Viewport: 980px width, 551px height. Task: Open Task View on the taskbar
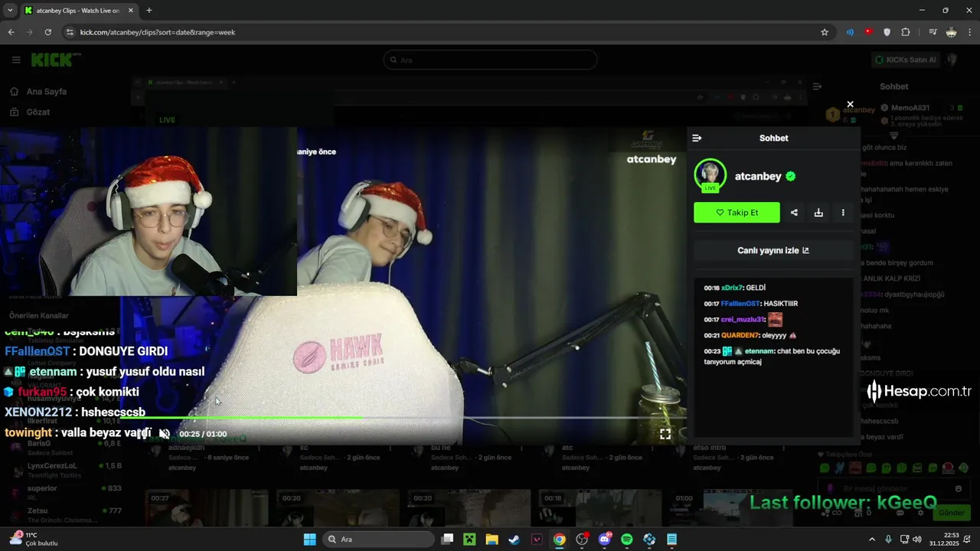[447, 540]
